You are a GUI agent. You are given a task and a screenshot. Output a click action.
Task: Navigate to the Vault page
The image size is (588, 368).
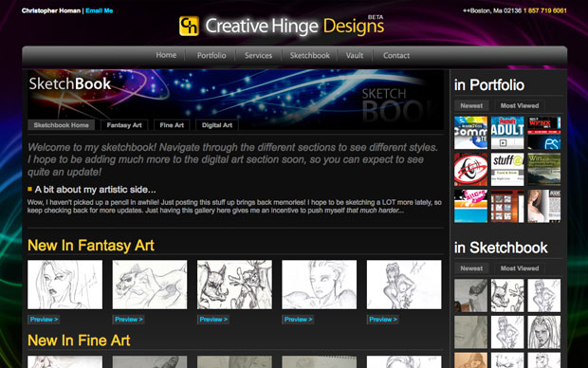(355, 56)
